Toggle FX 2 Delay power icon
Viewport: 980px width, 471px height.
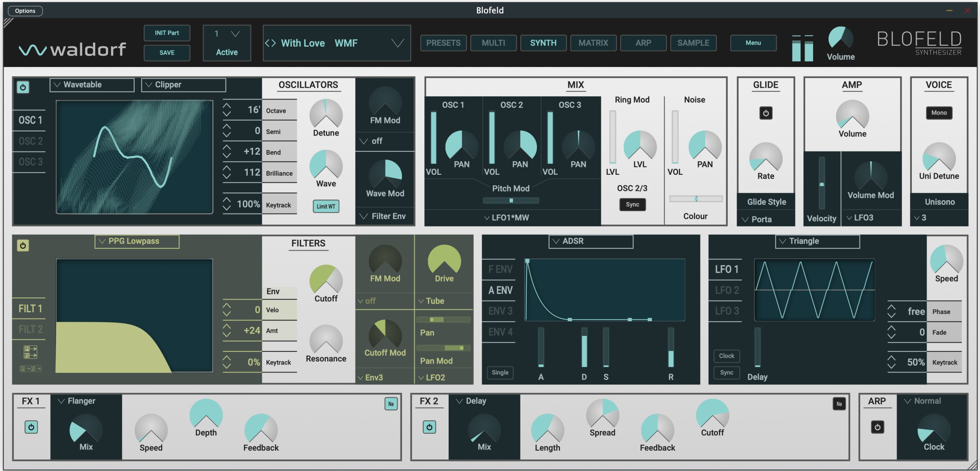coord(429,427)
